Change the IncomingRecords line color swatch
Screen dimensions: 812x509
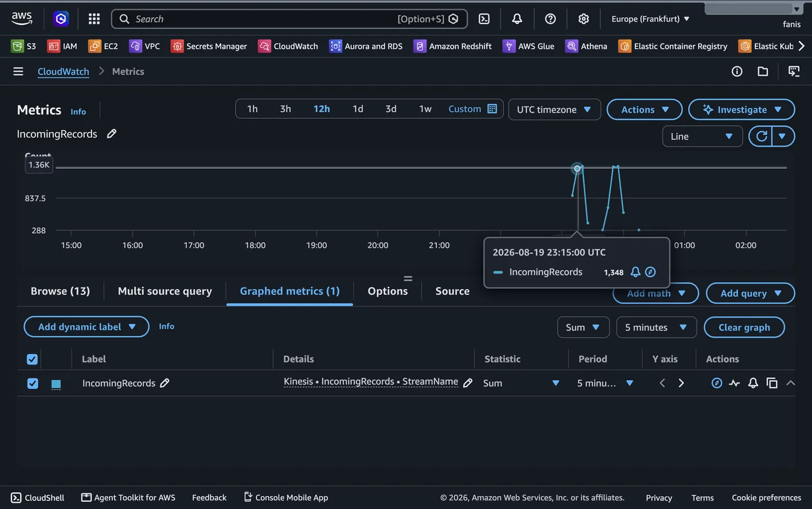[56, 384]
